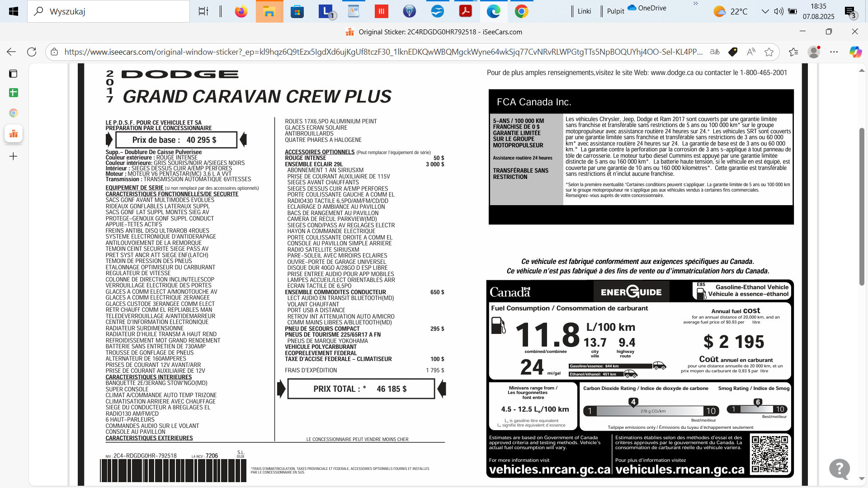Open the Copilot sidebar icon
868x488 pixels.
[855, 52]
